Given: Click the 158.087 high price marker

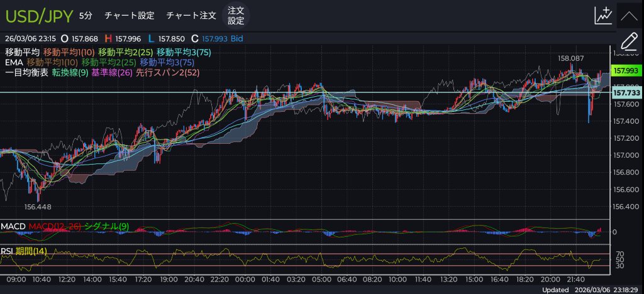Looking at the screenshot, I should pos(570,58).
